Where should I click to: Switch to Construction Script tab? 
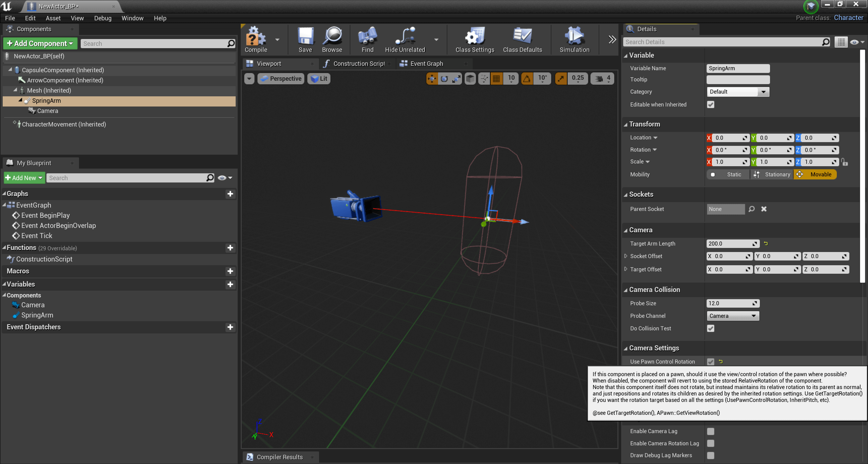(358, 63)
